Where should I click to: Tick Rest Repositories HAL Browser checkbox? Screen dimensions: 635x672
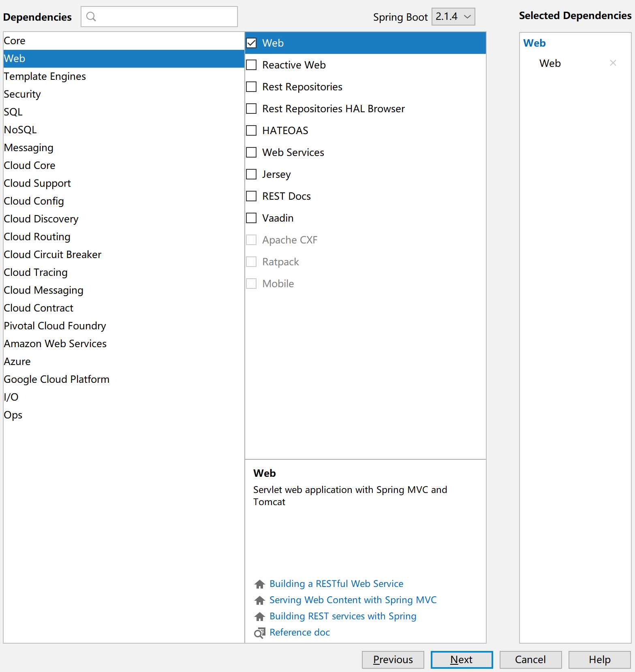pos(251,109)
